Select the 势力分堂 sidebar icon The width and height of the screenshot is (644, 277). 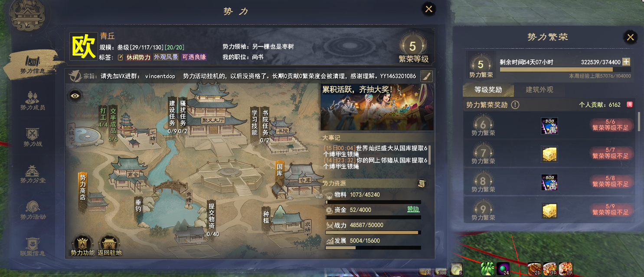coord(33,174)
